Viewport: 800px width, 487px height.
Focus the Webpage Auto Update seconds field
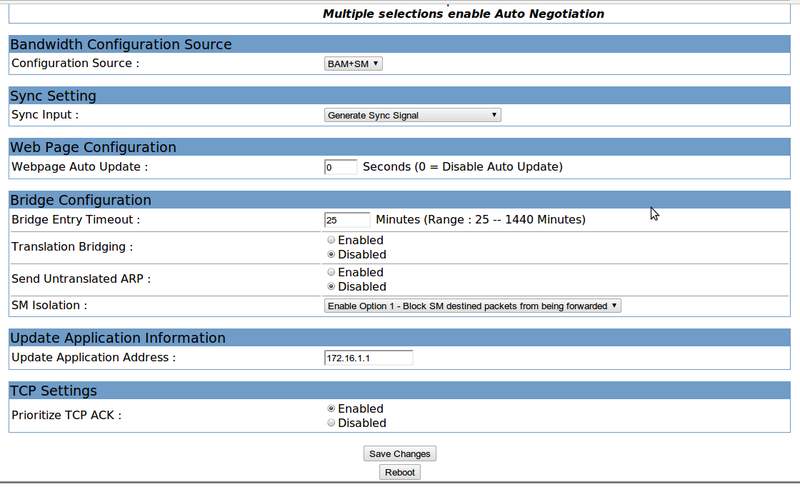pyautogui.click(x=340, y=167)
